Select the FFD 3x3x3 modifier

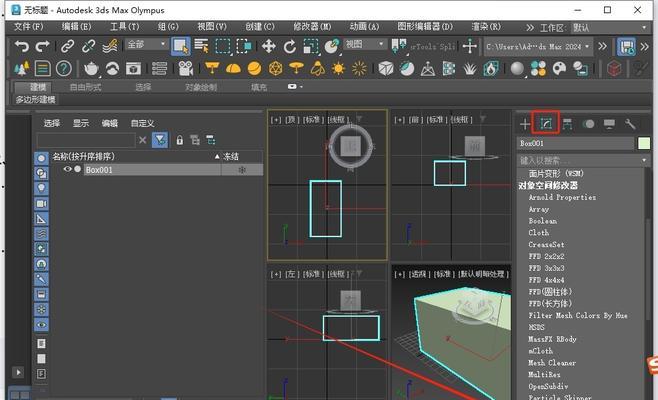click(546, 268)
